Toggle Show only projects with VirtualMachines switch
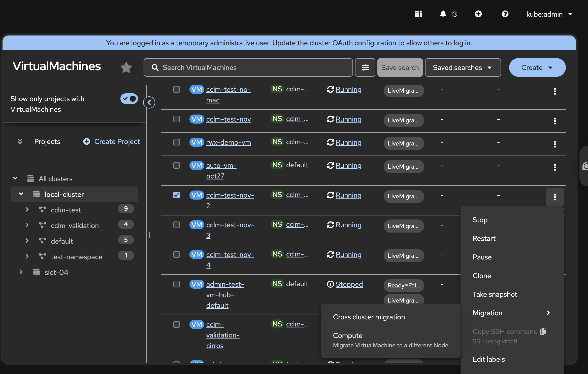 129,99
